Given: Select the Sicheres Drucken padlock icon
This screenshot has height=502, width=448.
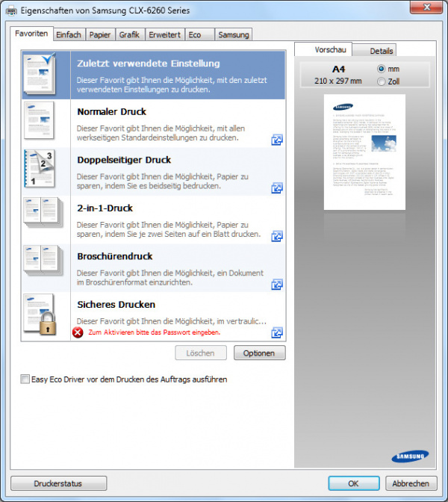Looking at the screenshot, I should coord(39,313).
